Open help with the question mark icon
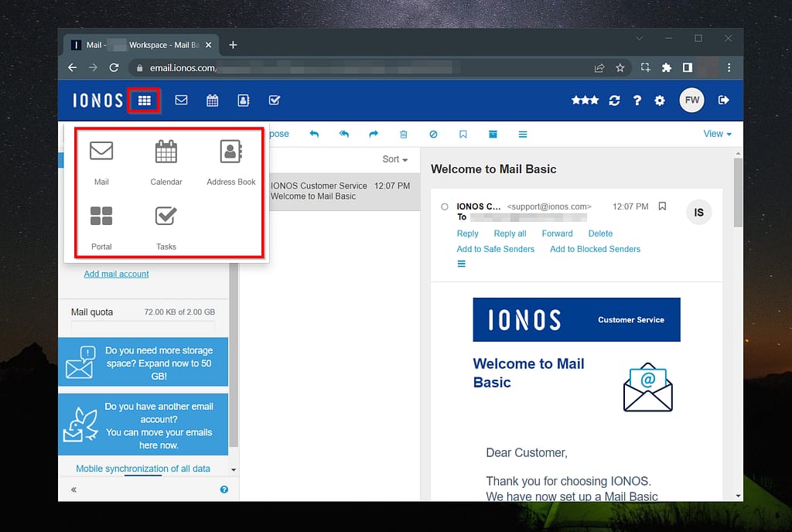792x532 pixels. [x=637, y=101]
